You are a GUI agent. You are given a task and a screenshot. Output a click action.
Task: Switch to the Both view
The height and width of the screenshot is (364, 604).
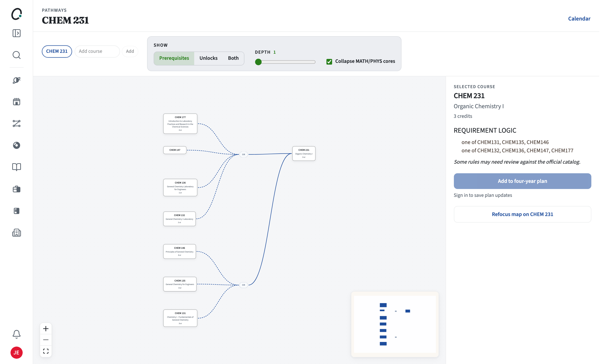coord(233,58)
